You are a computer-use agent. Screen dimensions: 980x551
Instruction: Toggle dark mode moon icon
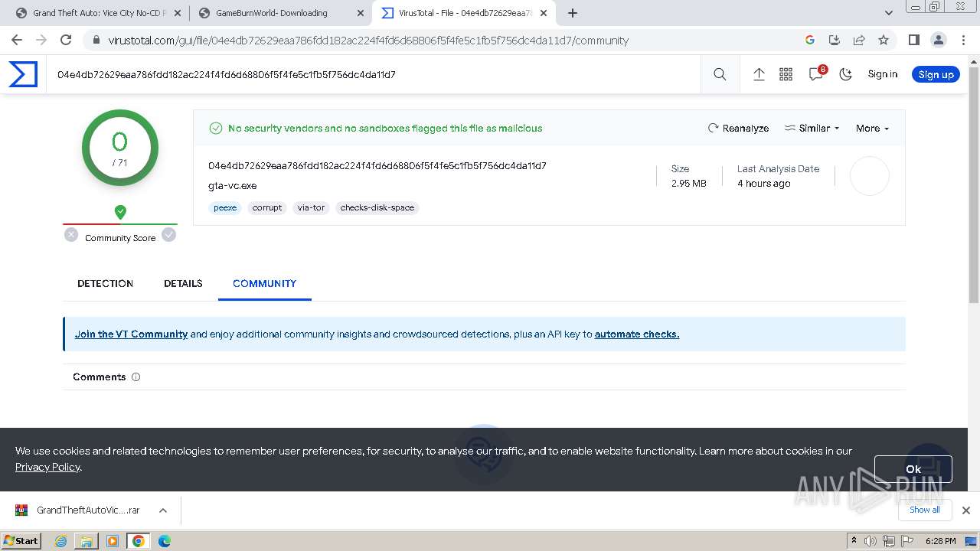[846, 74]
